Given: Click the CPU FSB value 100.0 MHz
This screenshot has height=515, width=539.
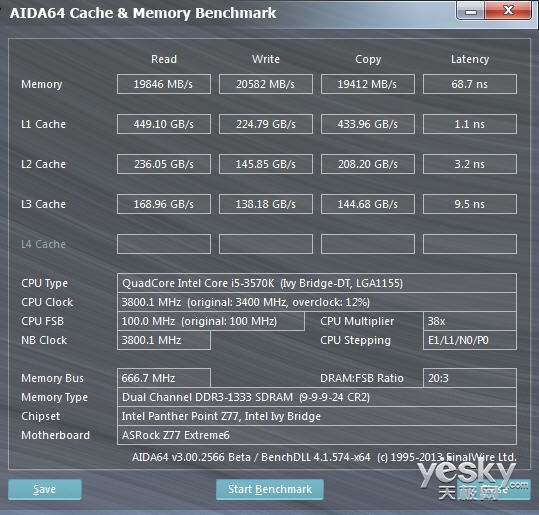Looking at the screenshot, I should point(211,321).
